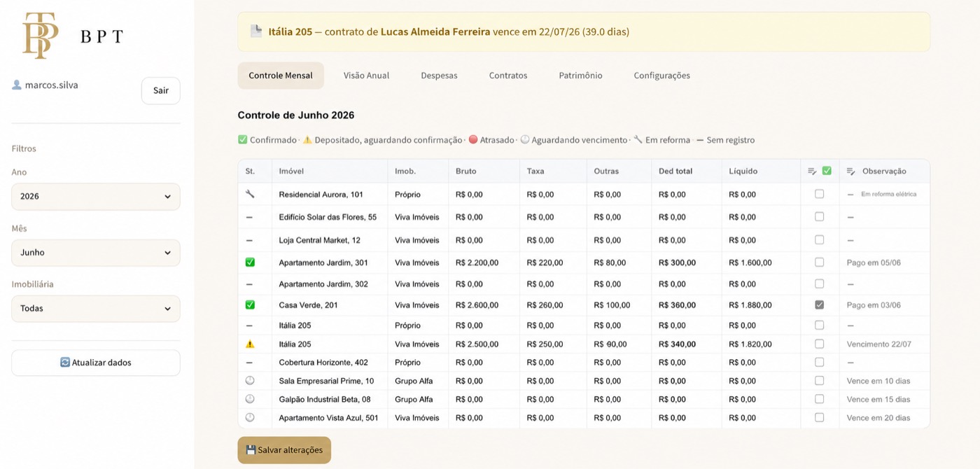Viewport: 980px width, 469px height.
Task: Tick confirm checkbox for Apartamento Vista Azul, 501
Action: 819,417
